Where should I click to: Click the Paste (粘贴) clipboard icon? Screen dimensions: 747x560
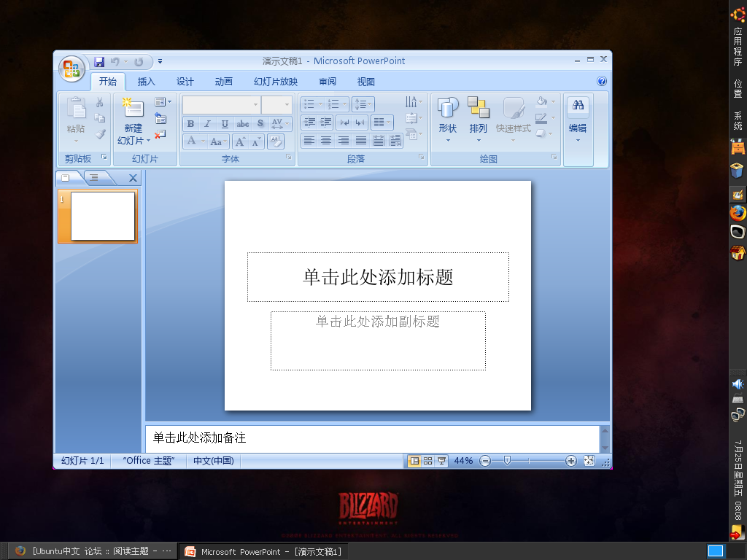point(76,109)
